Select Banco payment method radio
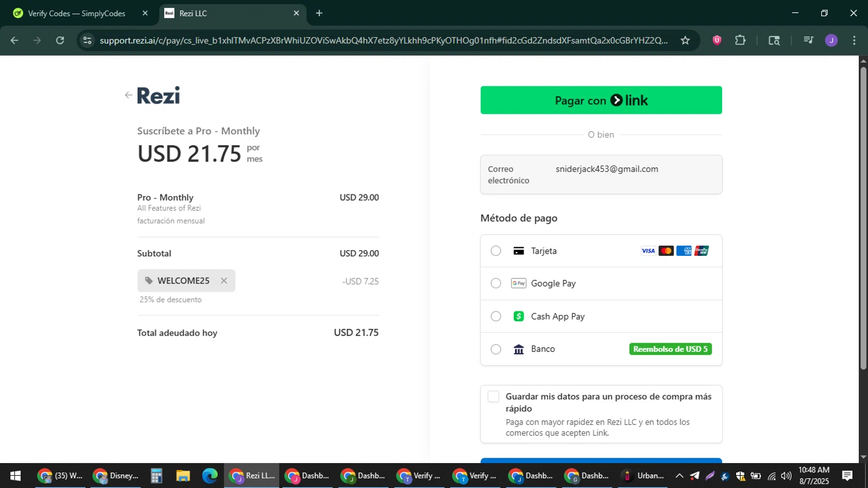Image resolution: width=868 pixels, height=488 pixels. click(x=496, y=349)
